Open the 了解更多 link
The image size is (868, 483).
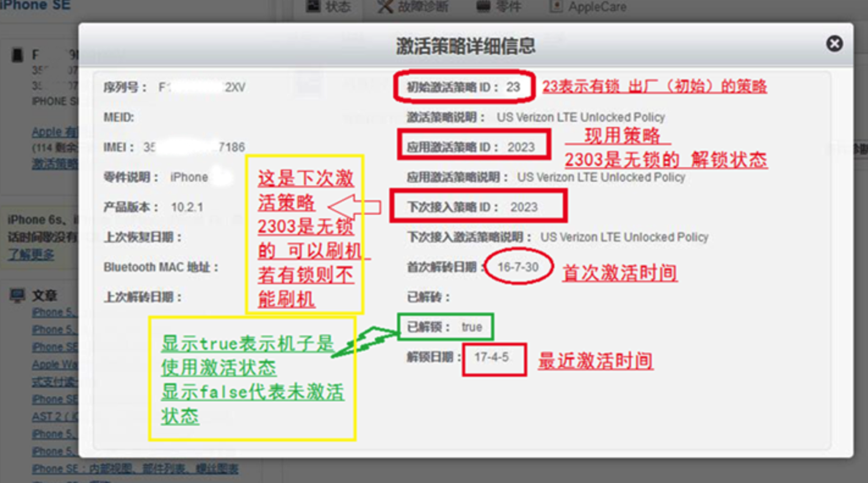(x=31, y=254)
